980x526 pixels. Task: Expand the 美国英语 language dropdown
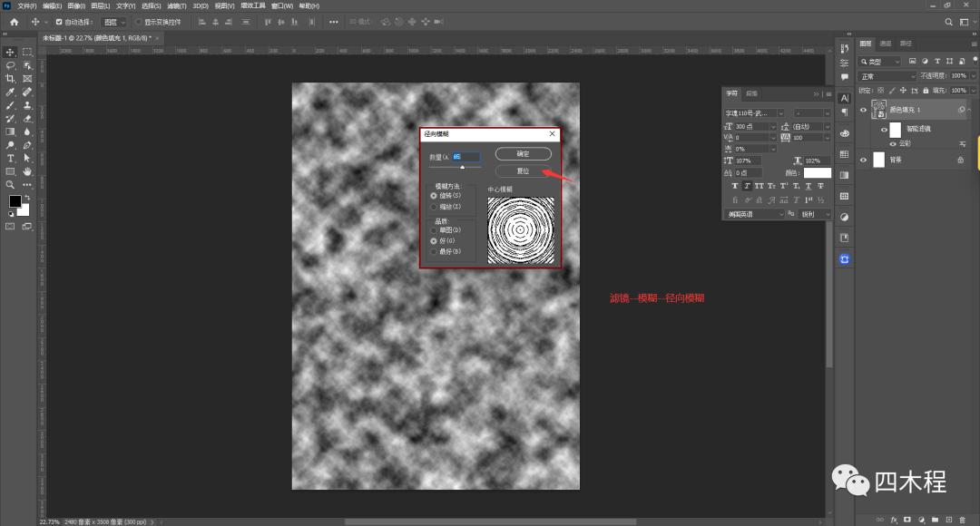point(755,214)
